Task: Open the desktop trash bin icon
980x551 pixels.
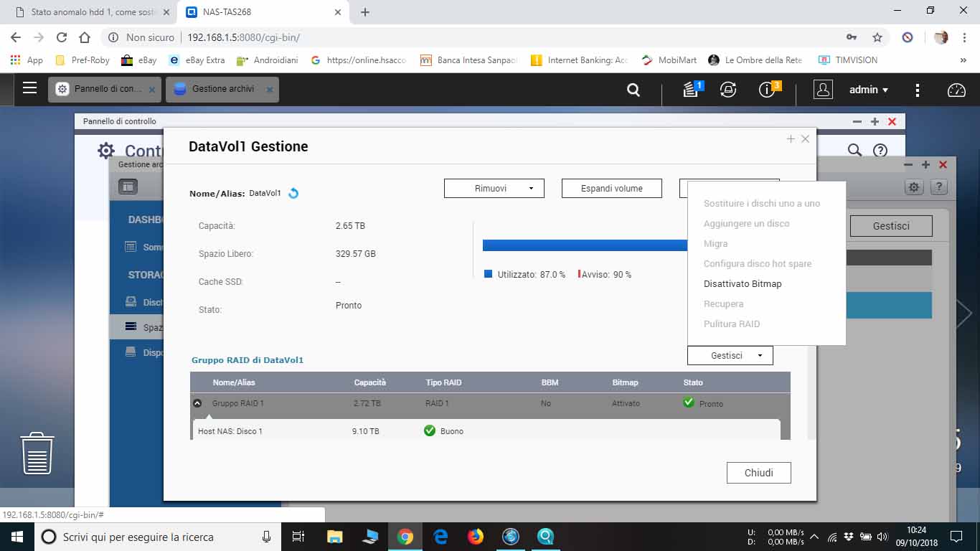Action: click(x=37, y=453)
